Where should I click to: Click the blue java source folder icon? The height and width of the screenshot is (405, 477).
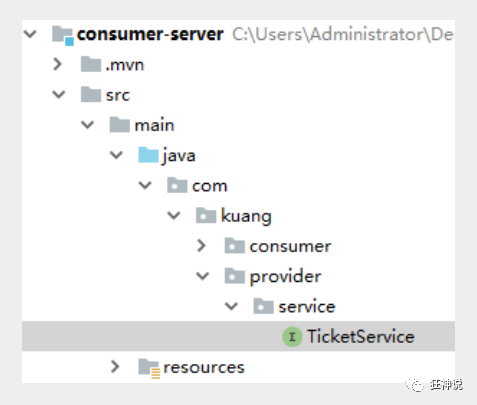point(148,155)
